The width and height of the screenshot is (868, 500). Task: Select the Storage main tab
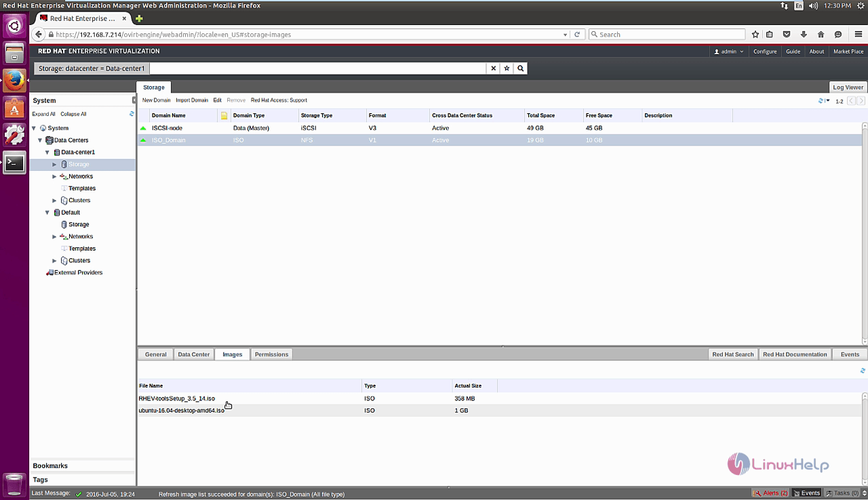click(x=154, y=87)
